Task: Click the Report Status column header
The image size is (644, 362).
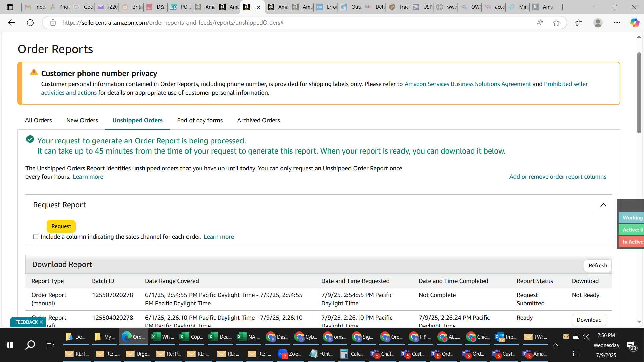Action: 535,281
